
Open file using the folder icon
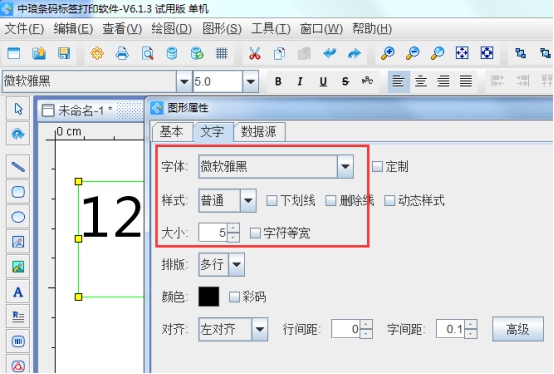39,54
